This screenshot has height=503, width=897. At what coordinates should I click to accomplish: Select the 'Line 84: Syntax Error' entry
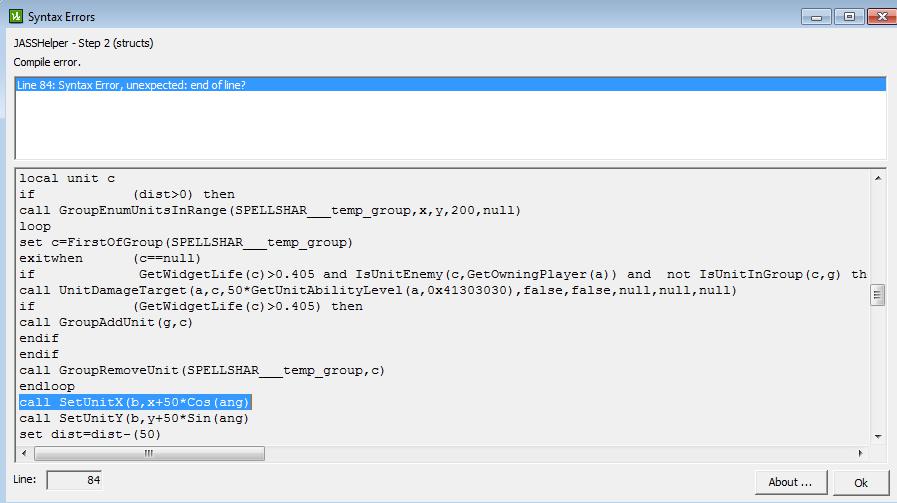[x=451, y=85]
